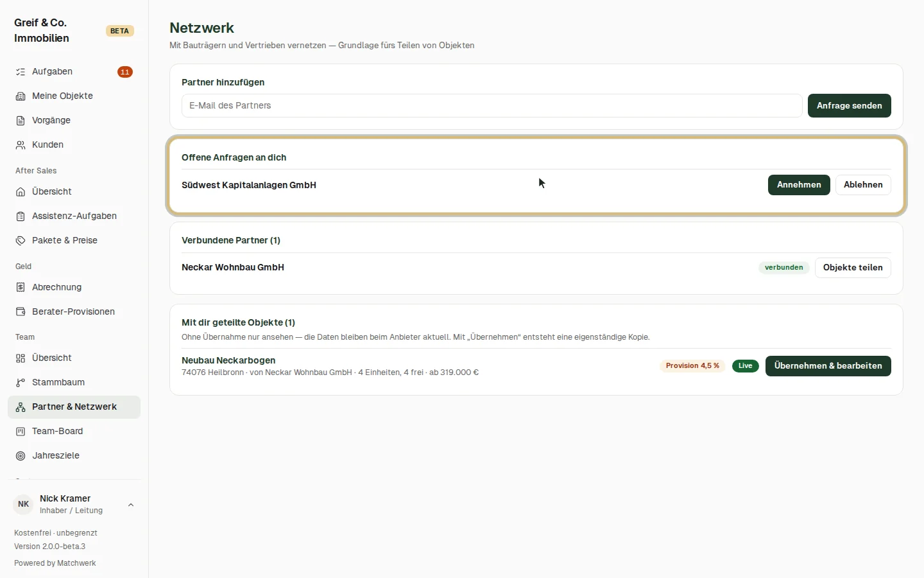Open Jahresziele navigation item
Viewport: 924px width, 578px height.
[x=74, y=456]
